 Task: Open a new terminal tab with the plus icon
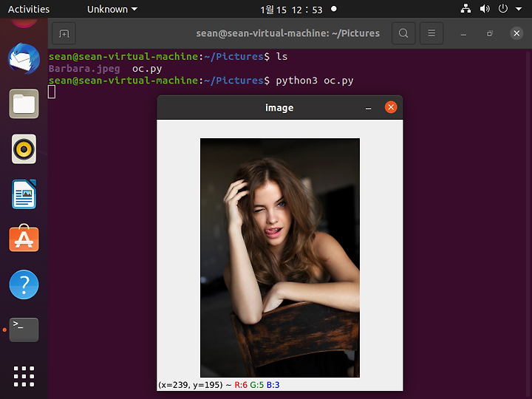point(64,33)
